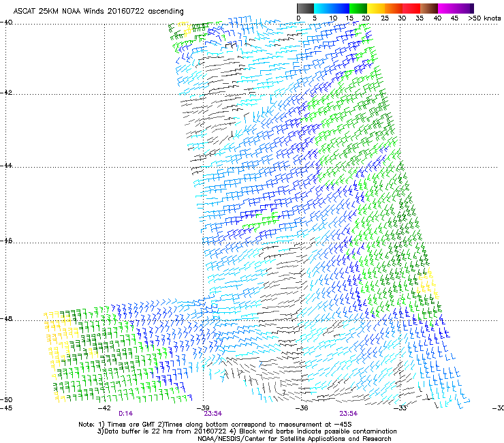The image size is (504, 443).
Task: Select the orange 25–30 knots legend swatch
Action: point(394,8)
